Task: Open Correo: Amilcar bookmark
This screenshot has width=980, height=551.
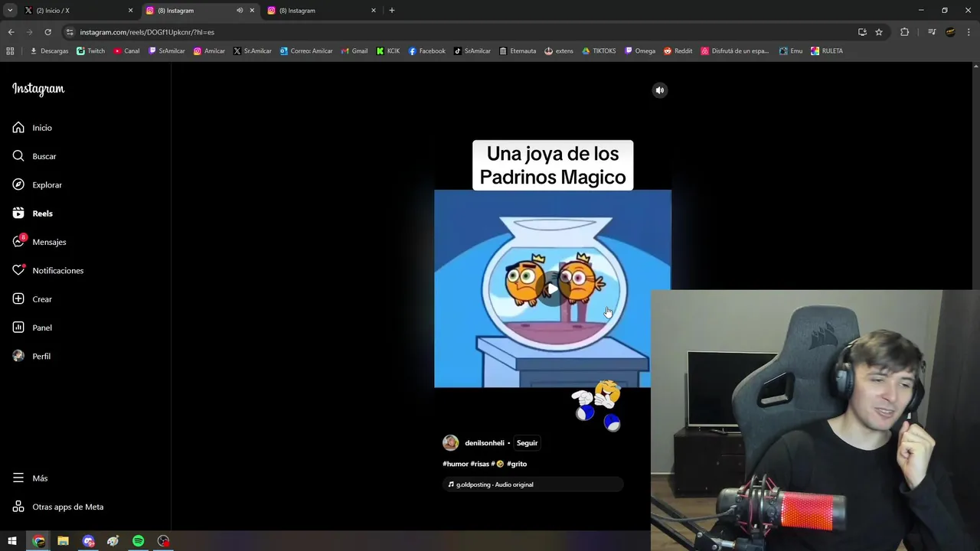Action: click(305, 51)
